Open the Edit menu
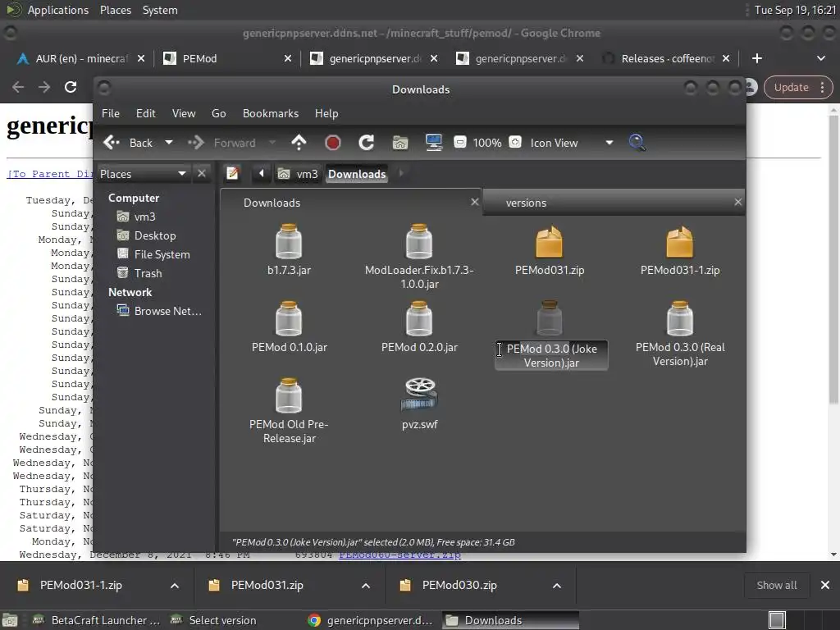Screen dimensions: 840x630 146,113
